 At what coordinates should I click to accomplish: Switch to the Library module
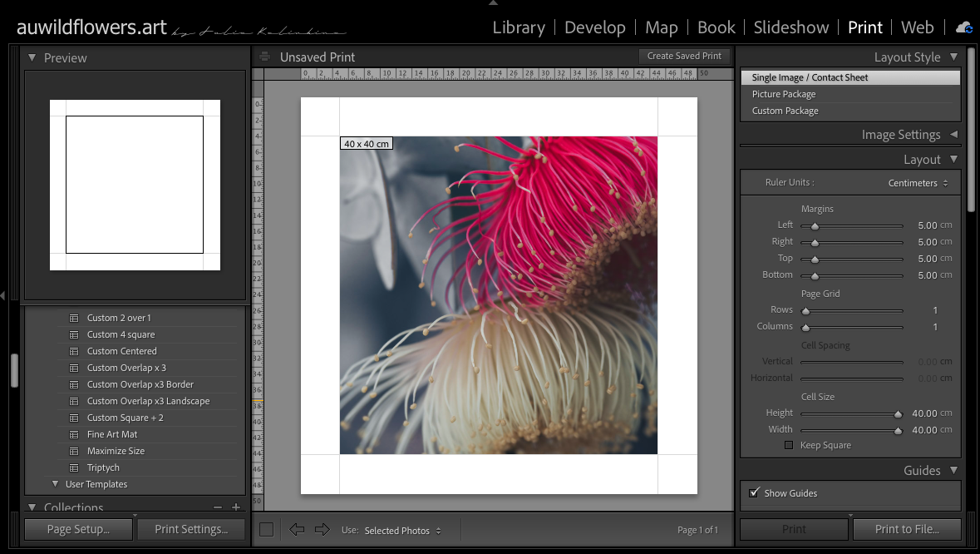(x=519, y=27)
